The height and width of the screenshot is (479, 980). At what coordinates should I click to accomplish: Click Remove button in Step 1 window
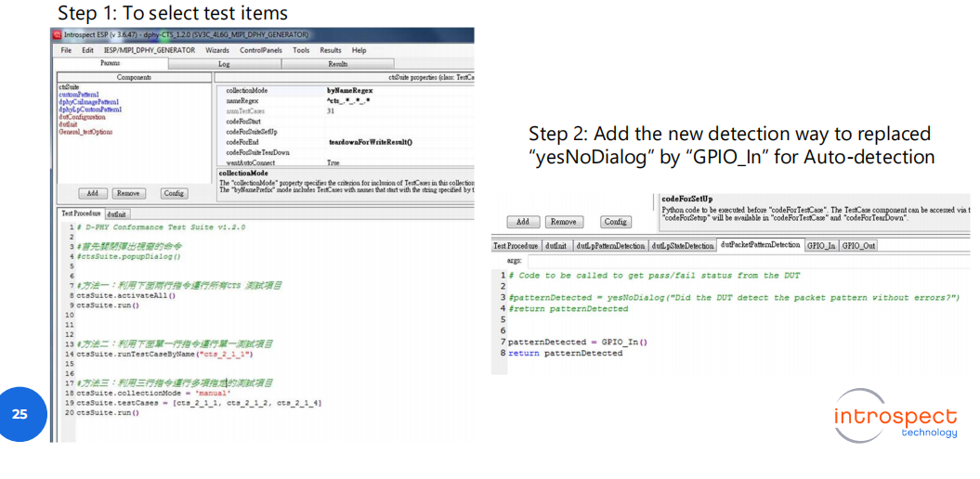tap(129, 194)
